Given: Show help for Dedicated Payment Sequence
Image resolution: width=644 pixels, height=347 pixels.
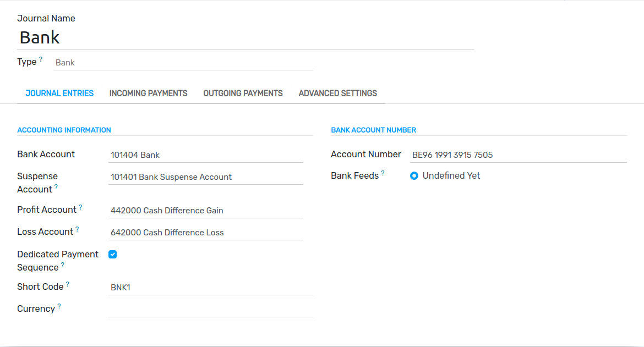Looking at the screenshot, I should [62, 265].
